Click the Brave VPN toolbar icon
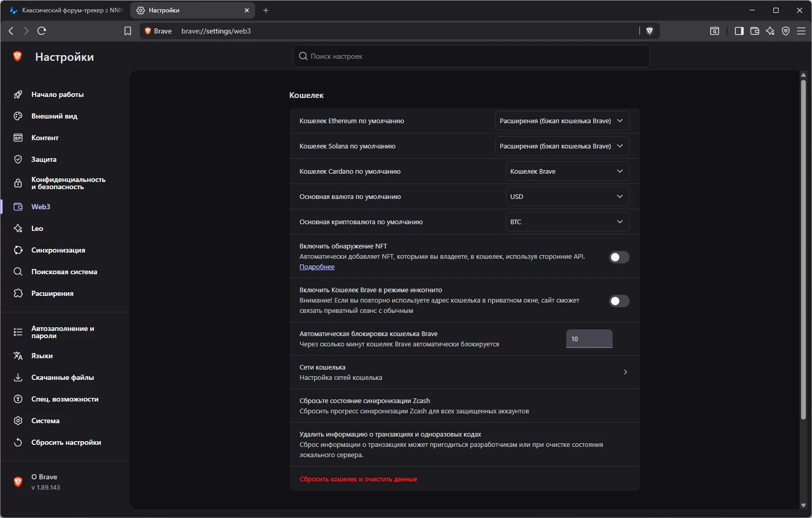812x518 pixels. coord(786,31)
